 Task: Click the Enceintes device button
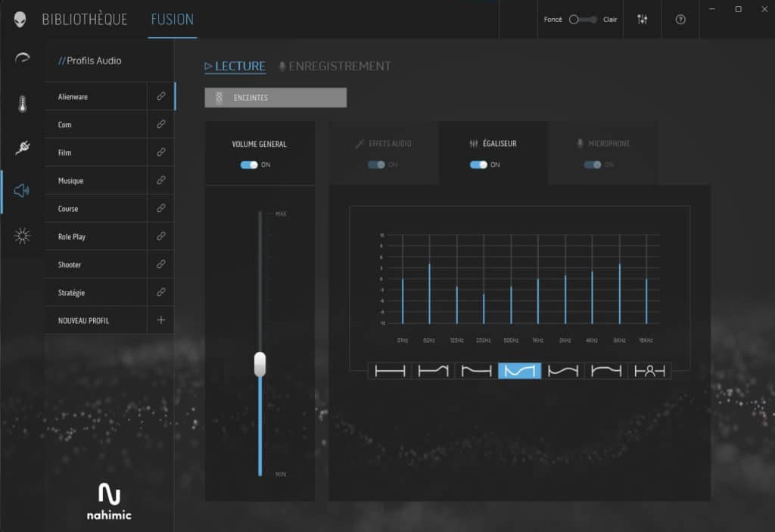(275, 98)
